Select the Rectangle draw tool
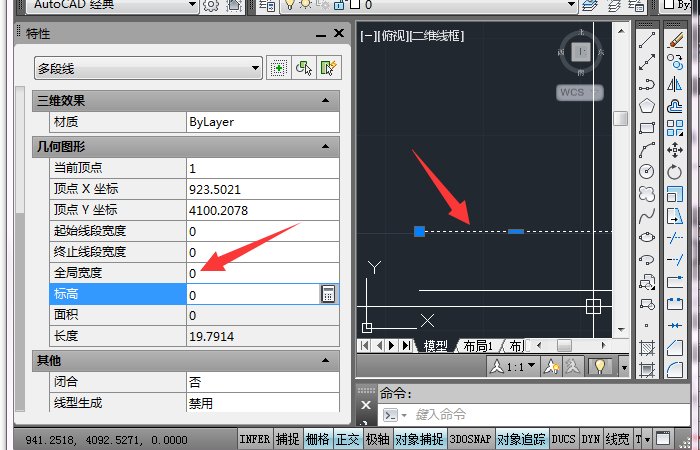The image size is (700, 450). (x=647, y=128)
